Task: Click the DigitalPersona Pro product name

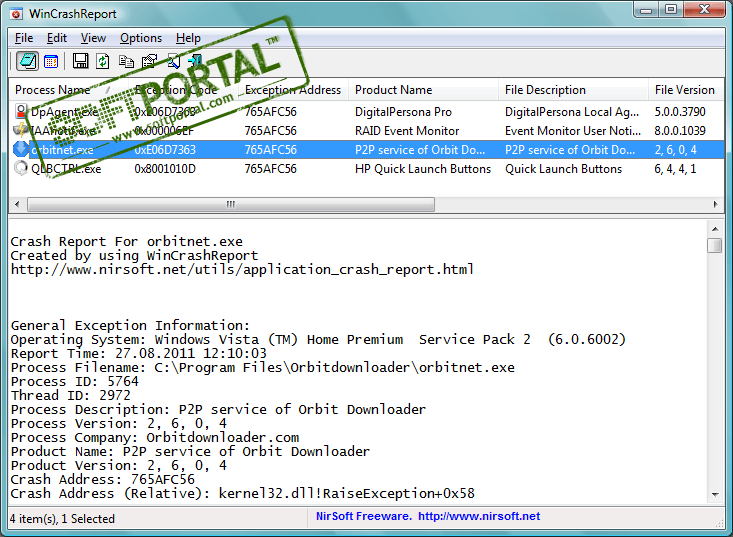Action: (403, 112)
